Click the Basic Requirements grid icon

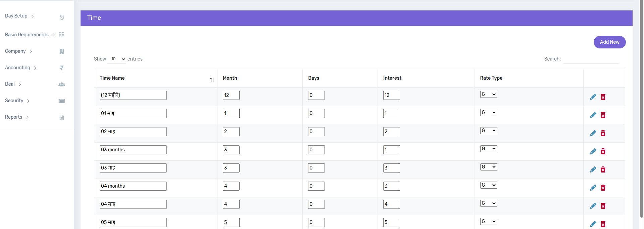pyautogui.click(x=62, y=35)
